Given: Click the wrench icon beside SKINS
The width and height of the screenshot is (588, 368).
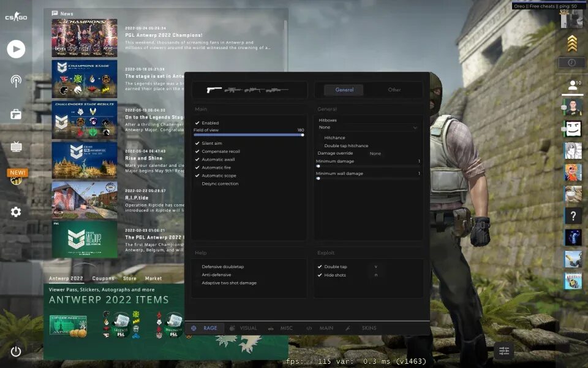Looking at the screenshot, I should pyautogui.click(x=348, y=328).
